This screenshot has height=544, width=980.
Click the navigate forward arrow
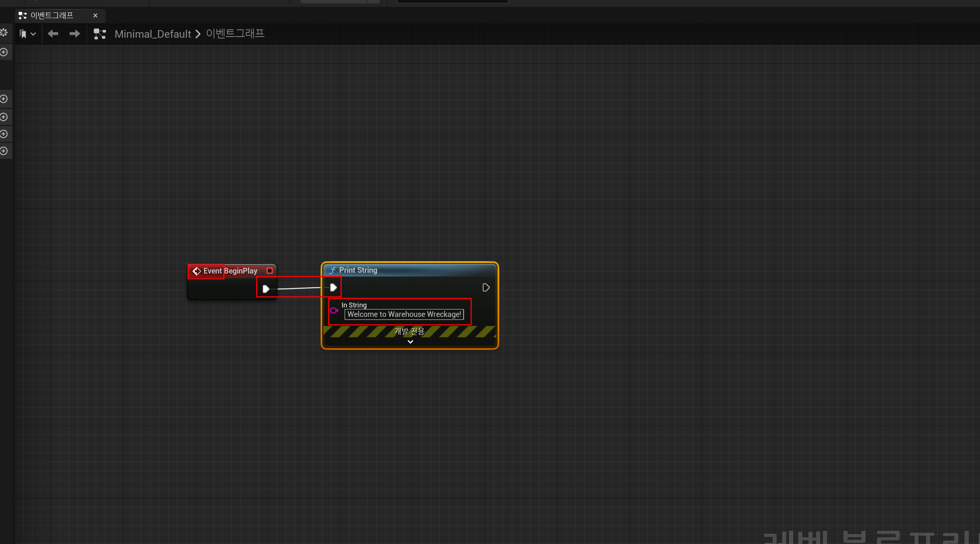click(75, 34)
